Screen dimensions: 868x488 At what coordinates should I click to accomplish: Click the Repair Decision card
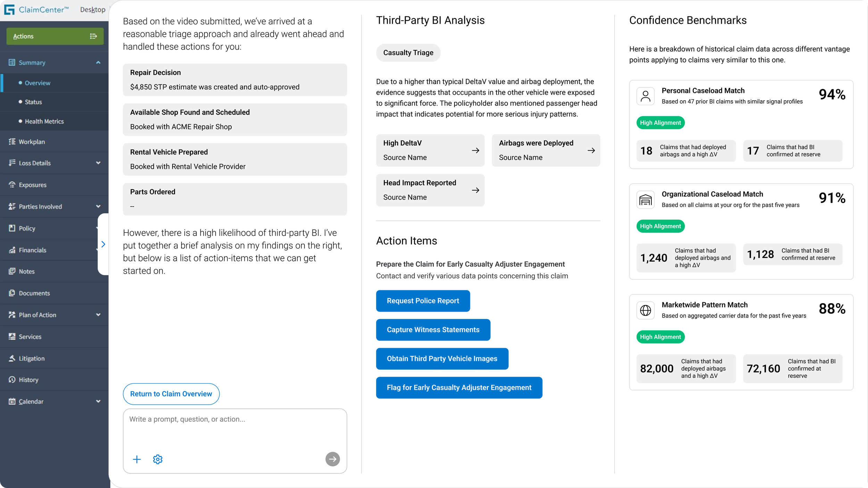235,80
